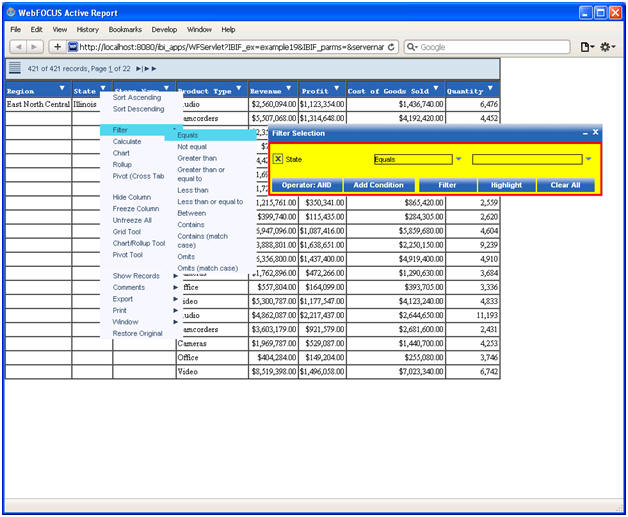Screen dimensions: 628x517
Task: Click the Filter button in dialog
Action: click(x=447, y=185)
